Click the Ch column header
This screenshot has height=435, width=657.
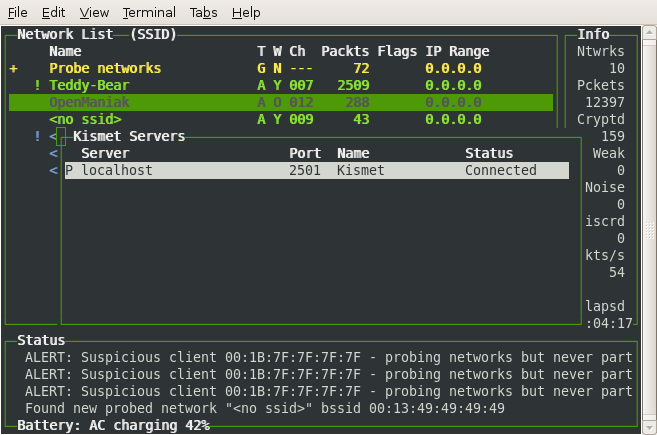(x=297, y=51)
